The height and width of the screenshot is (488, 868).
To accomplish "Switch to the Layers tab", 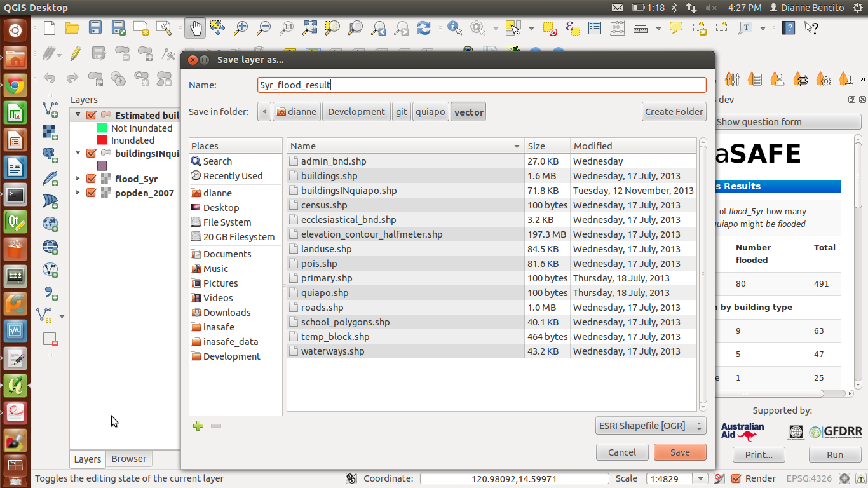I will 87,459.
